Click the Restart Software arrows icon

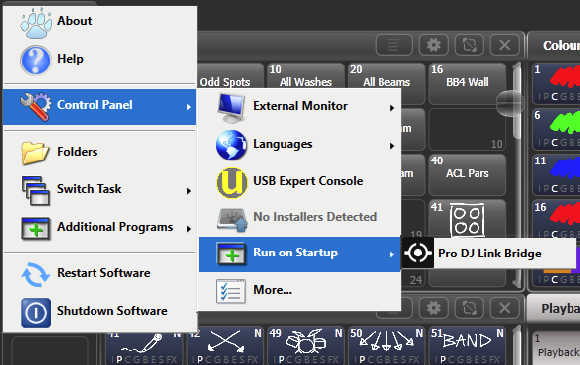point(36,274)
